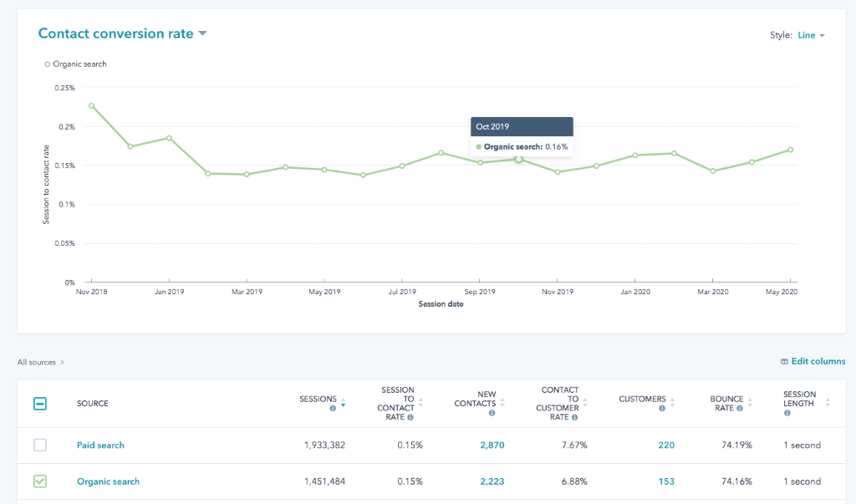Click Paid search session length 1 second

(802, 445)
